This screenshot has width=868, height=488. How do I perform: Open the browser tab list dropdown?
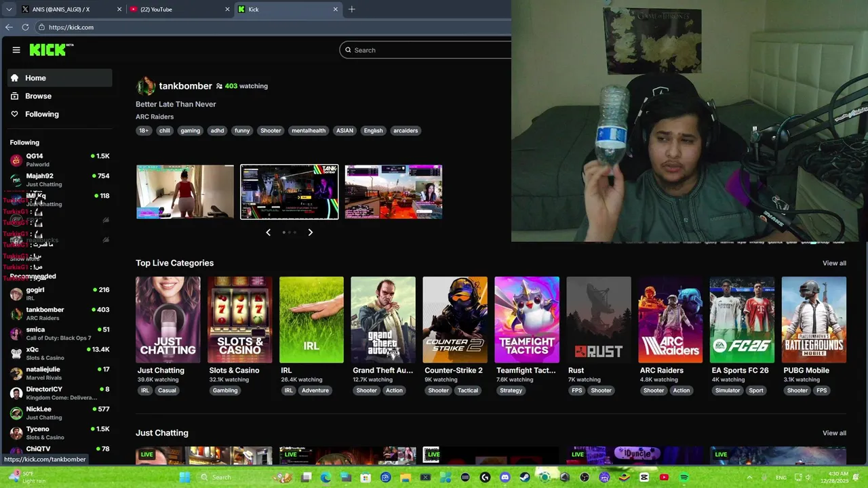click(x=9, y=9)
